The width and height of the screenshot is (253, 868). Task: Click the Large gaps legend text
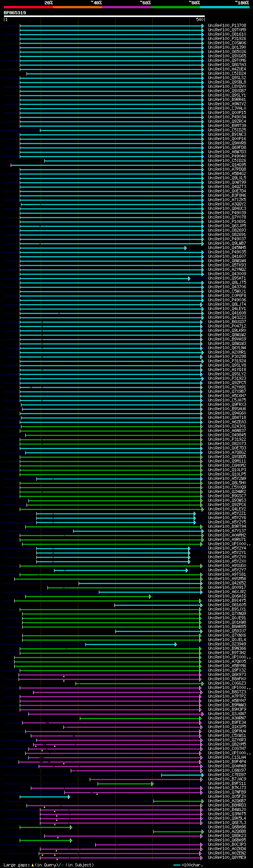click(x=49, y=865)
